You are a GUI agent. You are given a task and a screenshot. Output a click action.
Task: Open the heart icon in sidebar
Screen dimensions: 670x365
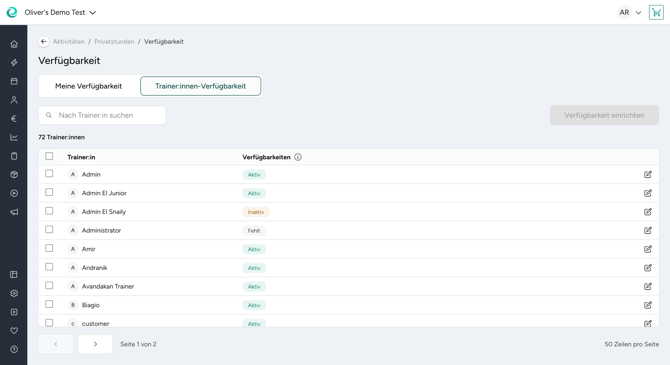[14, 330]
